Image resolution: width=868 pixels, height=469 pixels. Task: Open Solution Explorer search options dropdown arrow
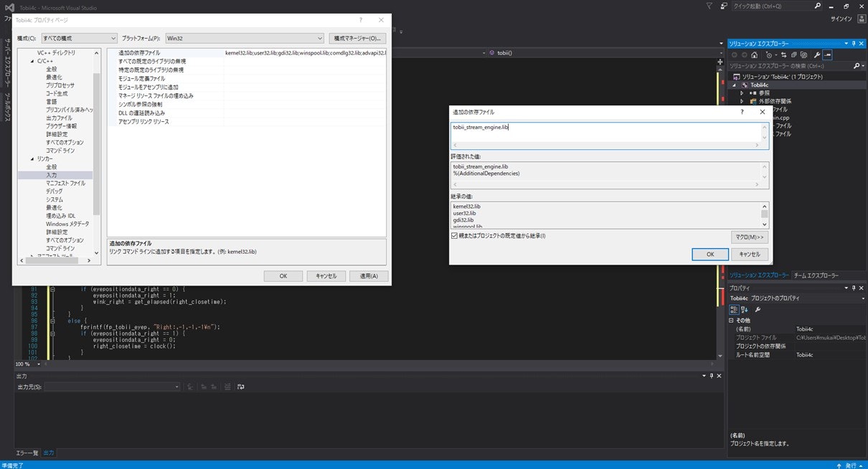pyautogui.click(x=862, y=65)
